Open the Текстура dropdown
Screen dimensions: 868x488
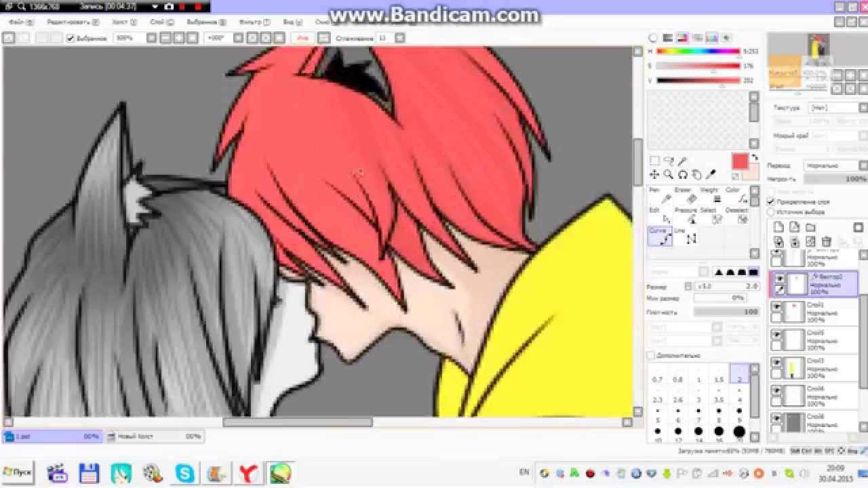(837, 108)
